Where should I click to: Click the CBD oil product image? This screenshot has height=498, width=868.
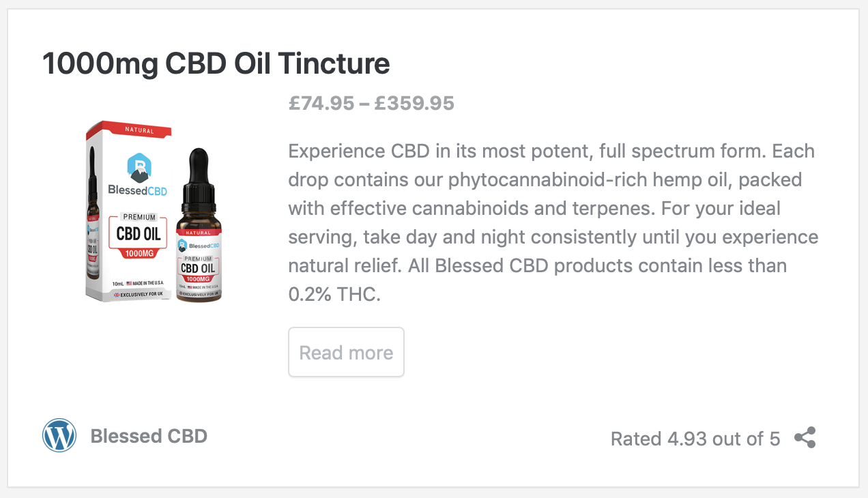click(x=154, y=211)
